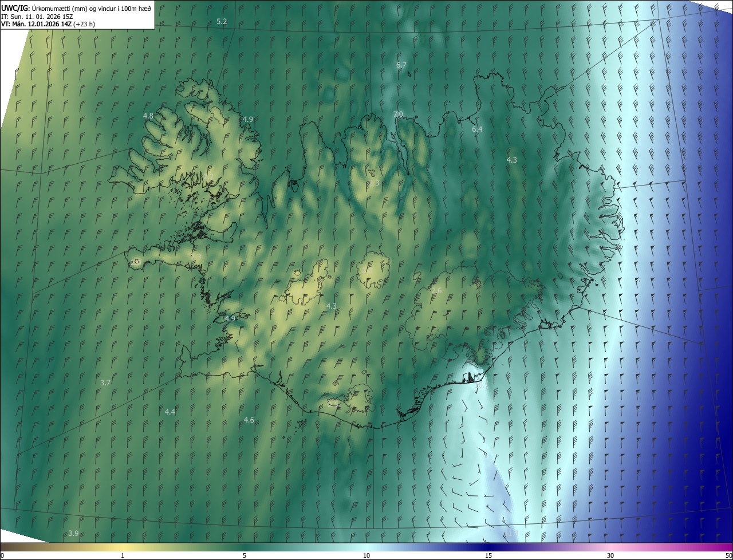Click the 6.4 value label on the map
733x560 pixels.
[x=477, y=129]
